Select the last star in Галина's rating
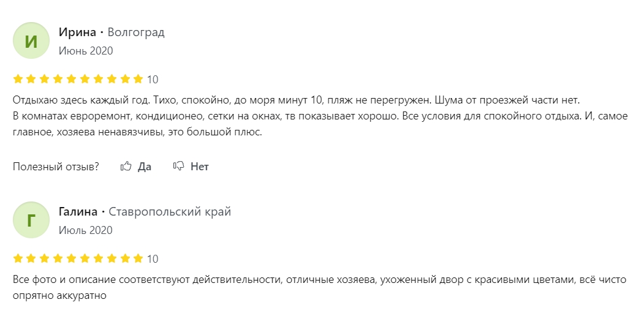The height and width of the screenshot is (324, 644). click(x=138, y=258)
